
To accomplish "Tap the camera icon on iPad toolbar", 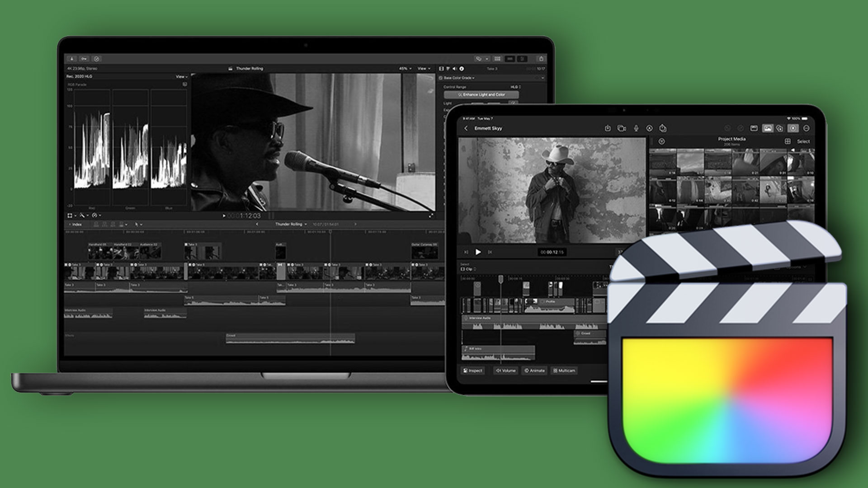I will (622, 128).
